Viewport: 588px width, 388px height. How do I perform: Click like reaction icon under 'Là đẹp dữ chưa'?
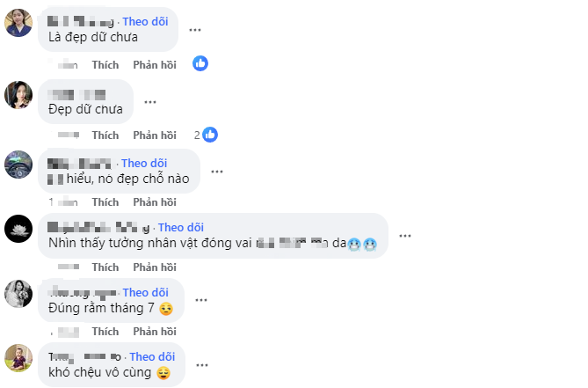[x=200, y=63]
